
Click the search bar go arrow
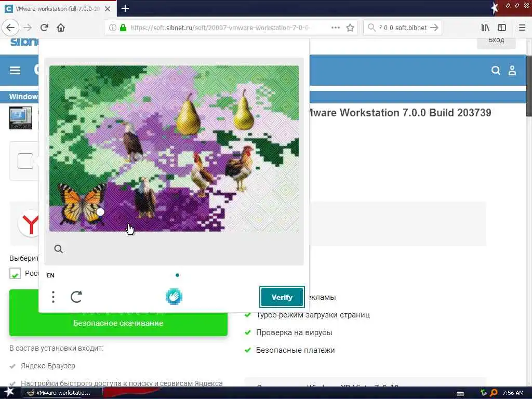click(434, 28)
